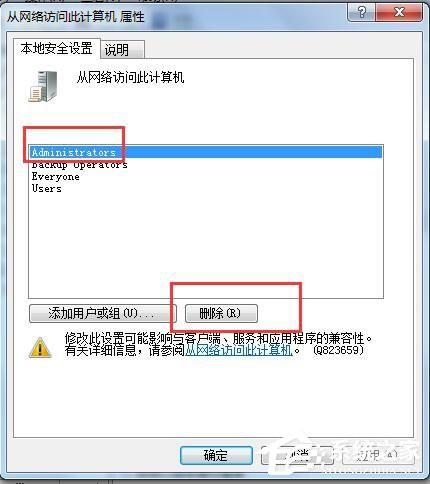This screenshot has height=484, width=430.
Task: Click the server policy icon
Action: tap(43, 87)
